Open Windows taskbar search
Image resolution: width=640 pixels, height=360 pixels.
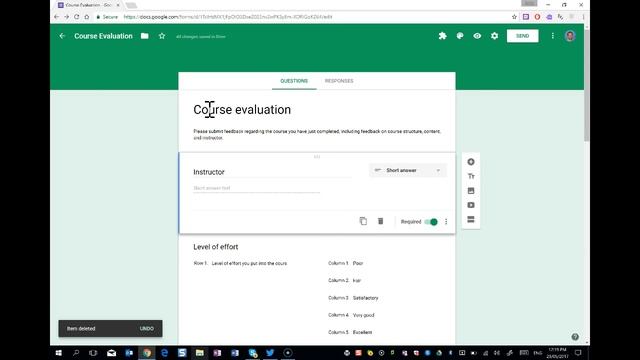(x=76, y=353)
